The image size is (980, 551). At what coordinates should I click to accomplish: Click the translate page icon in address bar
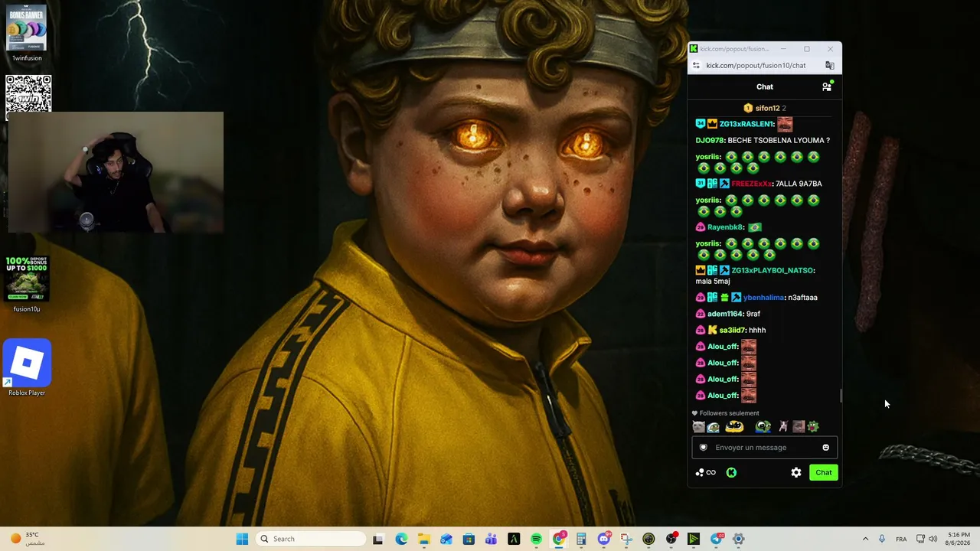pos(829,65)
